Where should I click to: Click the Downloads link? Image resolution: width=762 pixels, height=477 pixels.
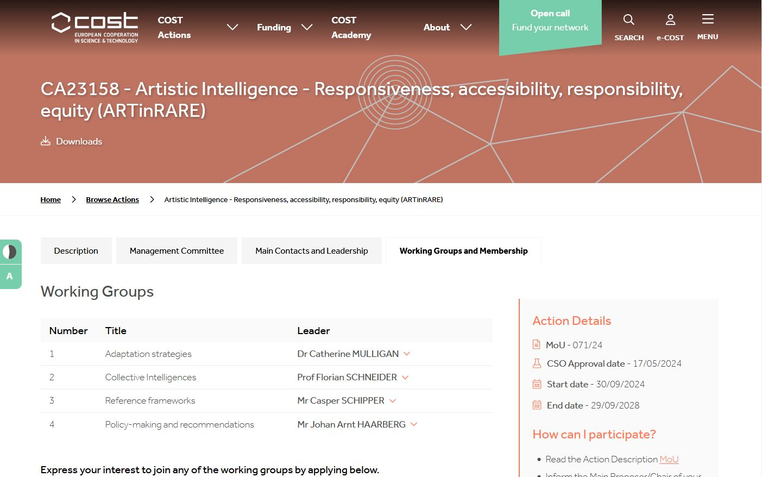tap(79, 141)
